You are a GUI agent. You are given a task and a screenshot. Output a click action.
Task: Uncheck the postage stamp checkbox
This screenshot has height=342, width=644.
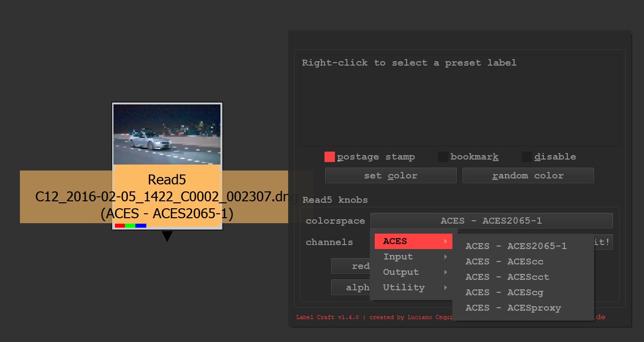pyautogui.click(x=329, y=157)
